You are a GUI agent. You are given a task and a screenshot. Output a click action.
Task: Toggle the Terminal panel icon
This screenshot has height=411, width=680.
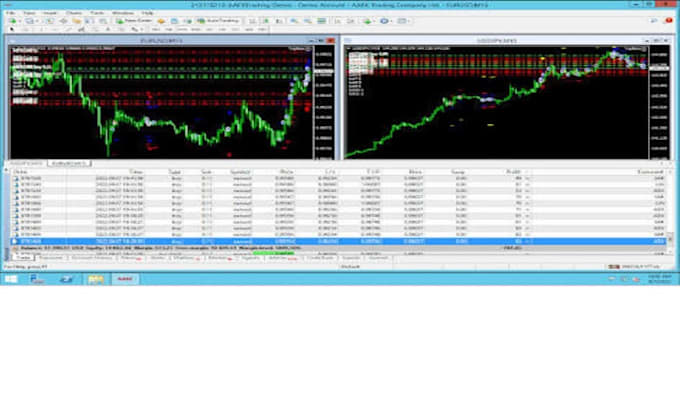pyautogui.click(x=89, y=21)
